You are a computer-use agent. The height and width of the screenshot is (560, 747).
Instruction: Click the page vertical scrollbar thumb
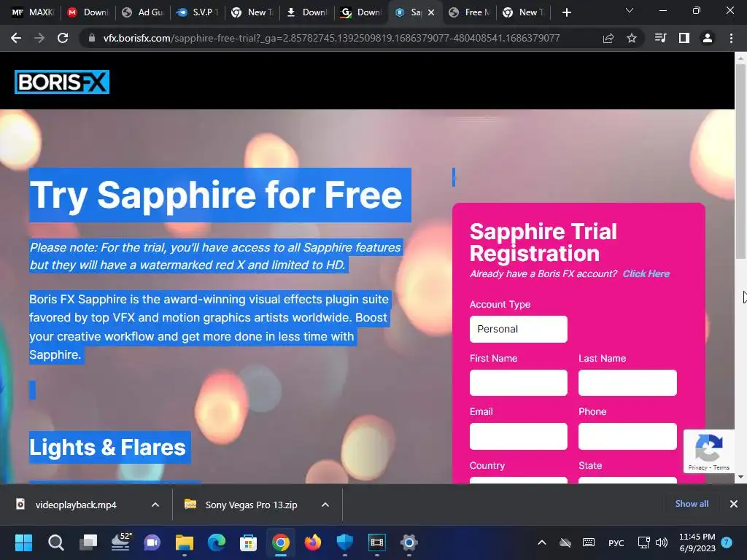740,162
